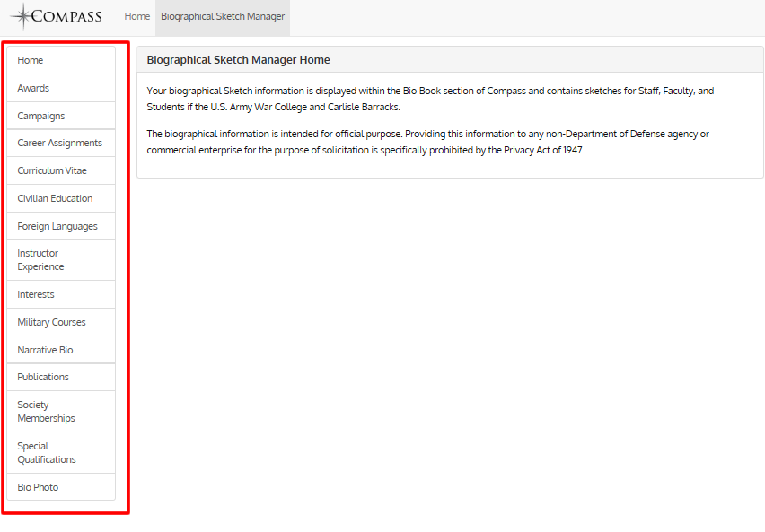Choose Society Memberships item
765x532 pixels.
click(61, 412)
